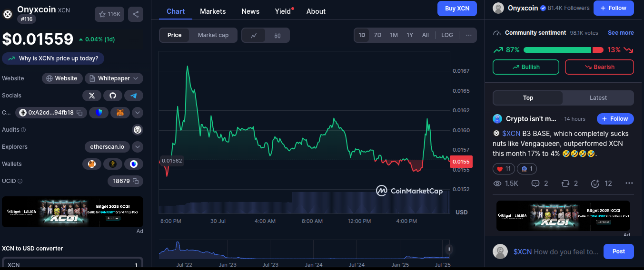Open the GitHub social link
Image resolution: width=644 pixels, height=270 pixels.
tap(113, 96)
